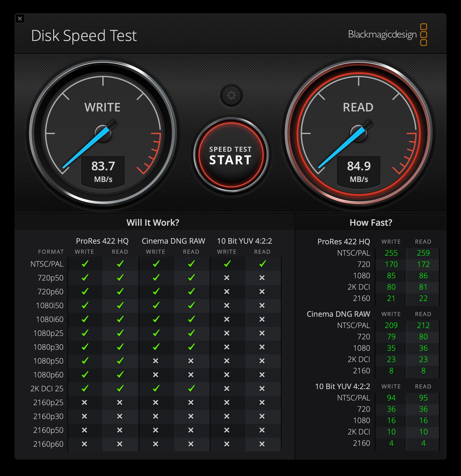The width and height of the screenshot is (461, 476).
Task: Click the 1080i60 10 Bit YUV write cross
Action: pyautogui.click(x=227, y=319)
